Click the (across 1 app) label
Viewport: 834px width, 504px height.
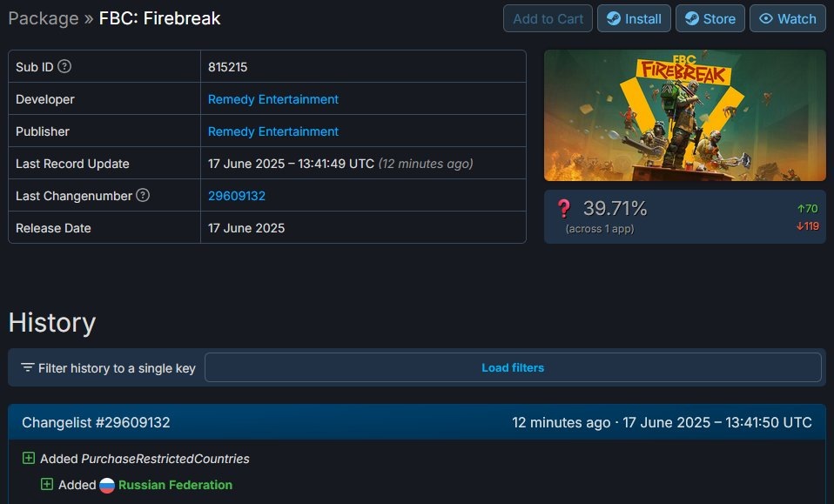pyautogui.click(x=600, y=229)
